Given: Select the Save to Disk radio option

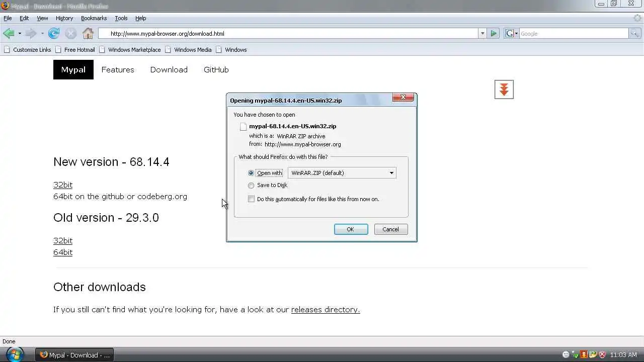Looking at the screenshot, I should tap(251, 186).
